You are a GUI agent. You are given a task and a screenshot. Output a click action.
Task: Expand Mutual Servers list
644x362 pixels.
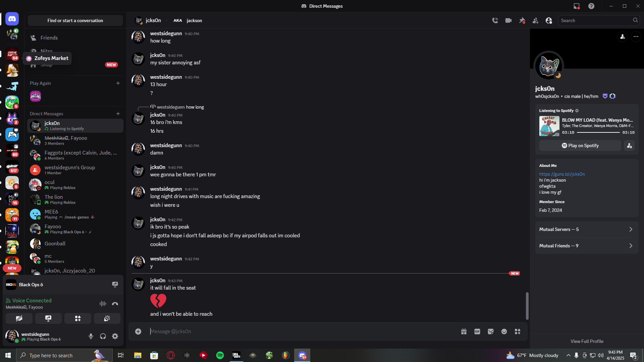(587, 229)
